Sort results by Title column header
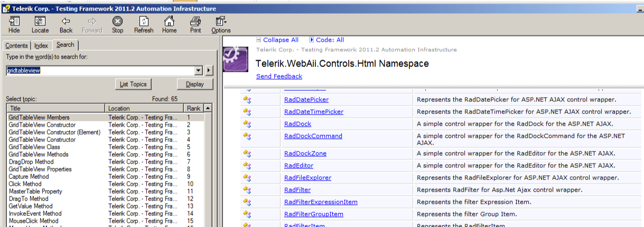The image size is (644, 227). 56,108
